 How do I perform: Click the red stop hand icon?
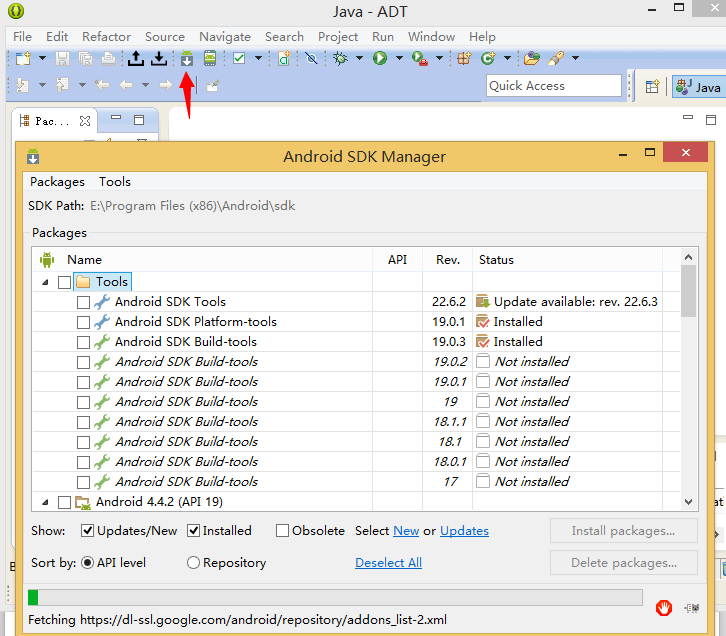[x=663, y=608]
